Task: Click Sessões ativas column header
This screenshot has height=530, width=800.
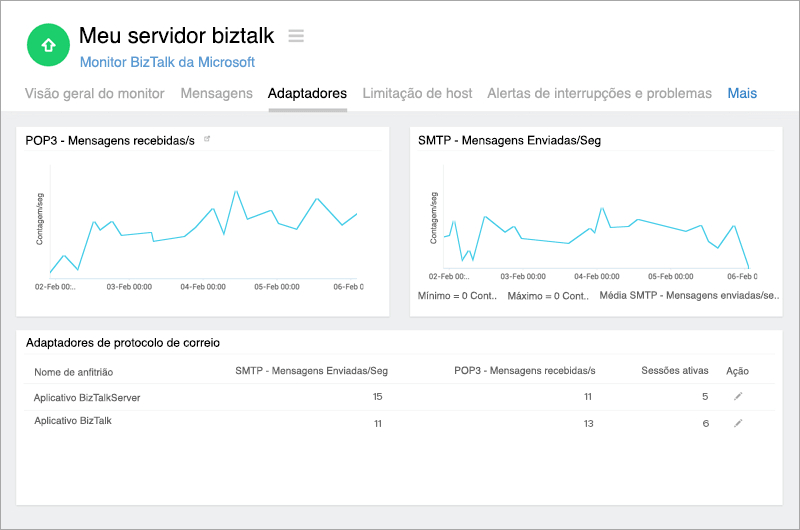Action: tap(674, 371)
